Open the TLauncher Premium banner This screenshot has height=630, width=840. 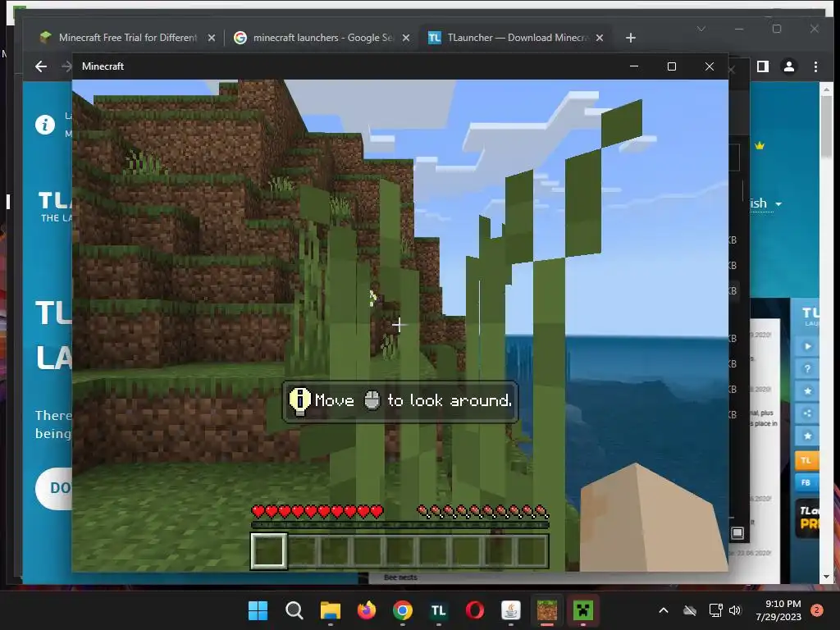[x=807, y=518]
